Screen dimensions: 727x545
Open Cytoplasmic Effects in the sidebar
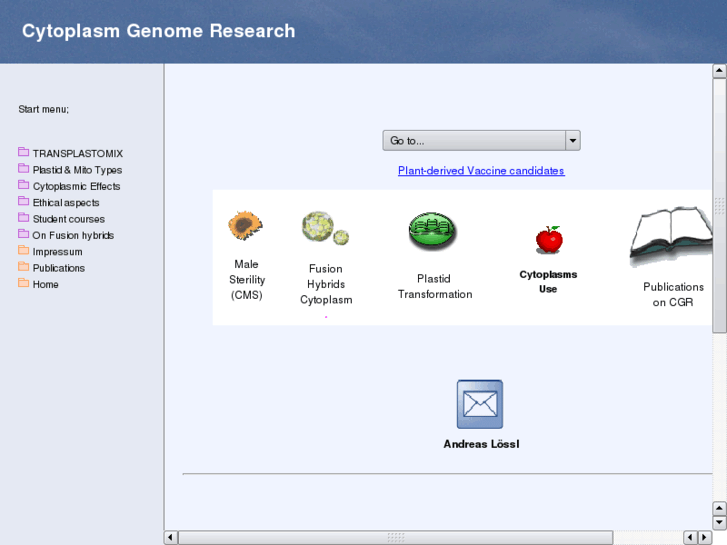[76, 186]
